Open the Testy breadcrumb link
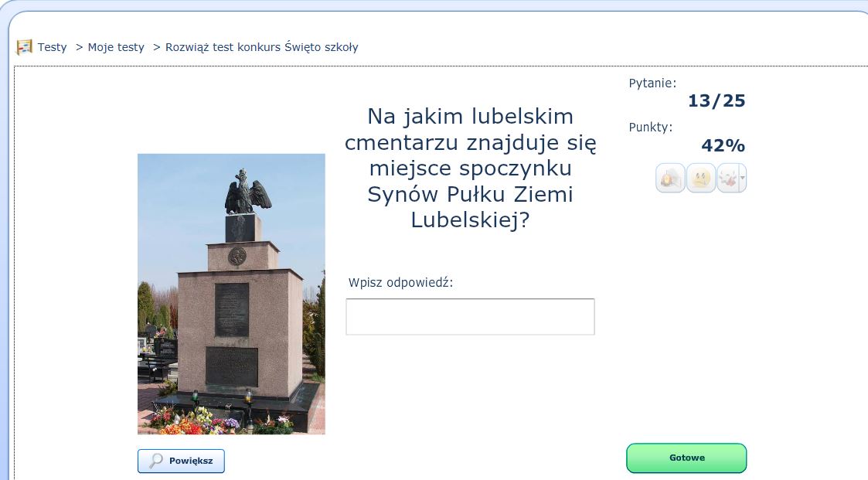This screenshot has width=868, height=480. 52,47
